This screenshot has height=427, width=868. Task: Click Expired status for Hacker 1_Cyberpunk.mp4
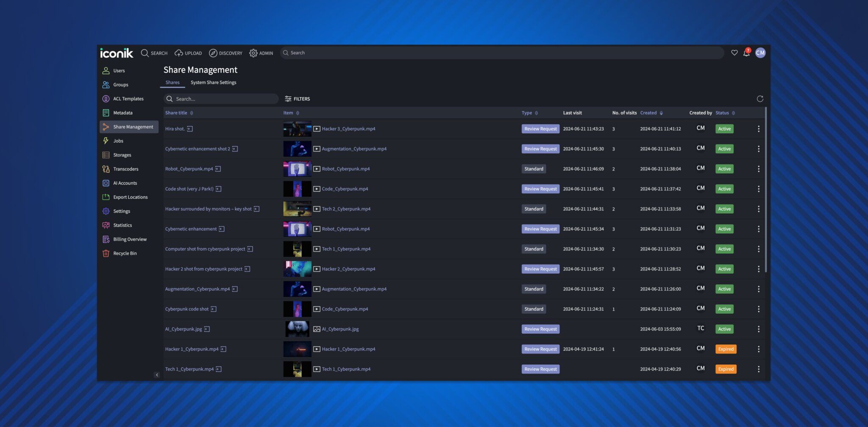pos(726,349)
